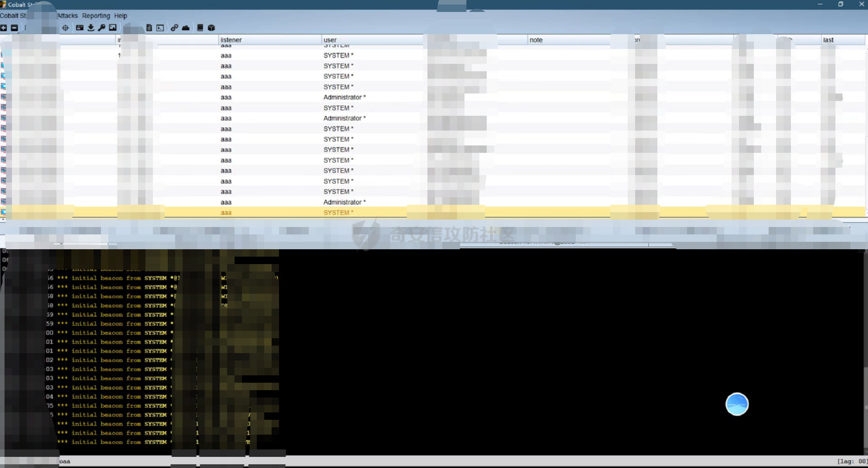Click the Connect to team server plus icon

coord(3,28)
